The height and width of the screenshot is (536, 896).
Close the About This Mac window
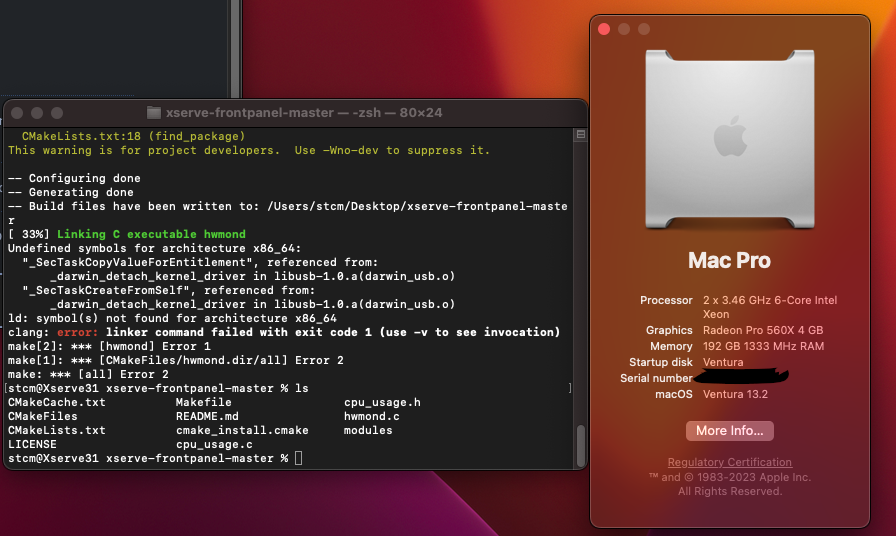click(x=604, y=29)
